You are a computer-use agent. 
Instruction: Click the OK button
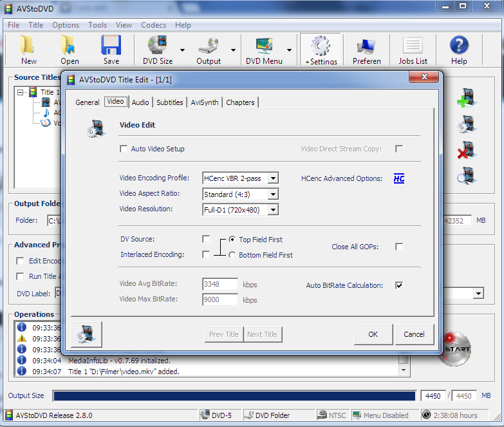(x=373, y=334)
